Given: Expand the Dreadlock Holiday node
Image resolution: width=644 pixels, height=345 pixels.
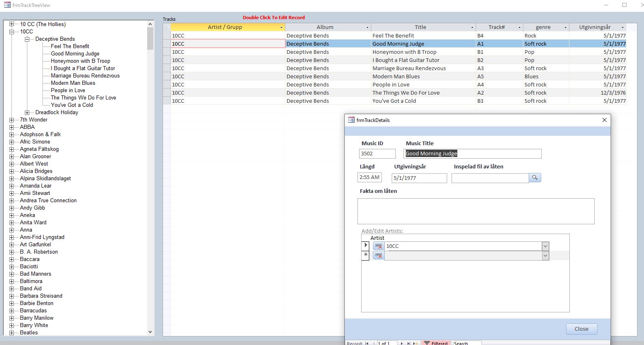Looking at the screenshot, I should pos(27,112).
